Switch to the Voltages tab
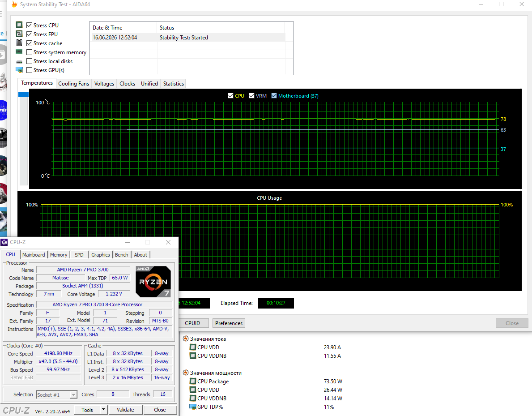This screenshot has width=532, height=416. 104,84
